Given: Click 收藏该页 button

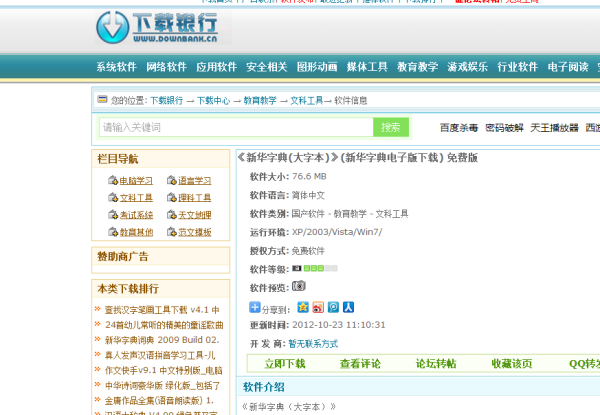Looking at the screenshot, I should pos(512,363).
